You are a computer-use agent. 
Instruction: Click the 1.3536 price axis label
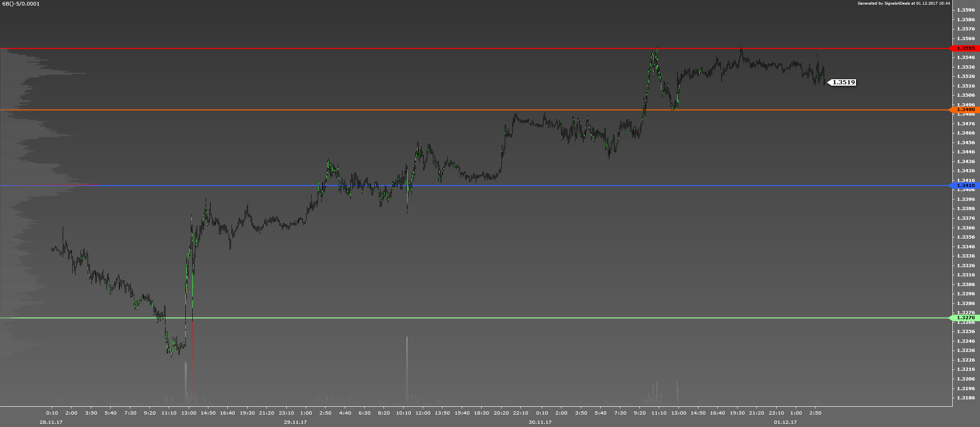click(966, 67)
